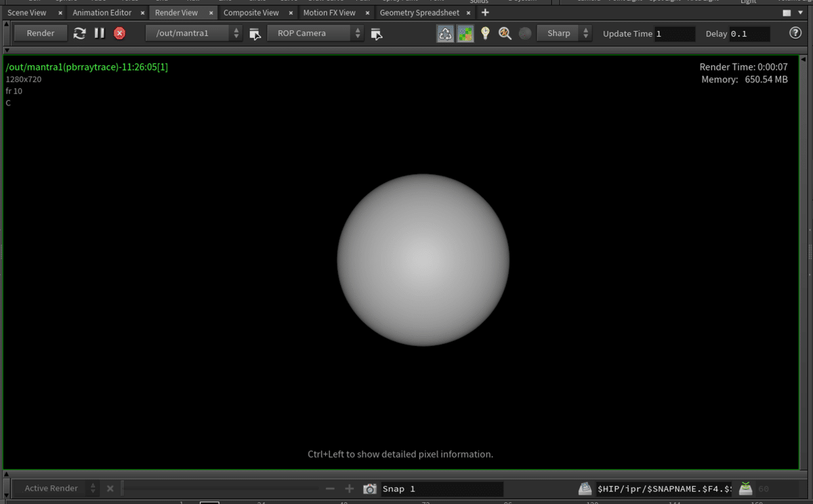
Task: Restart the render with the refresh icon
Action: click(x=80, y=33)
